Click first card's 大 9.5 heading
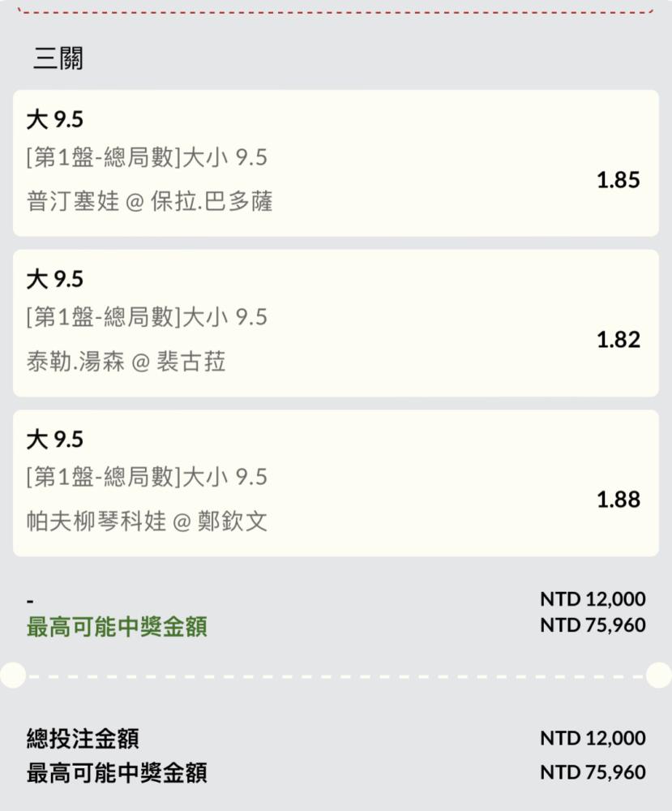The image size is (672, 811). click(55, 119)
